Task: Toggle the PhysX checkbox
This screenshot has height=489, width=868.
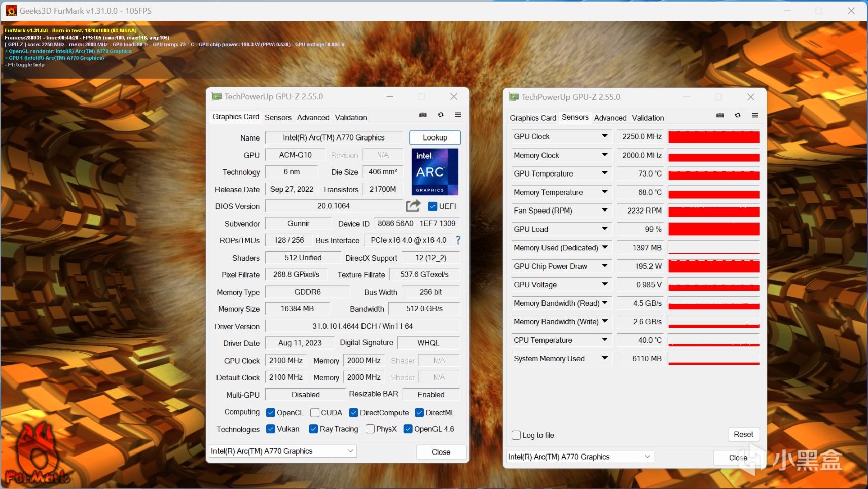Action: pyautogui.click(x=370, y=429)
